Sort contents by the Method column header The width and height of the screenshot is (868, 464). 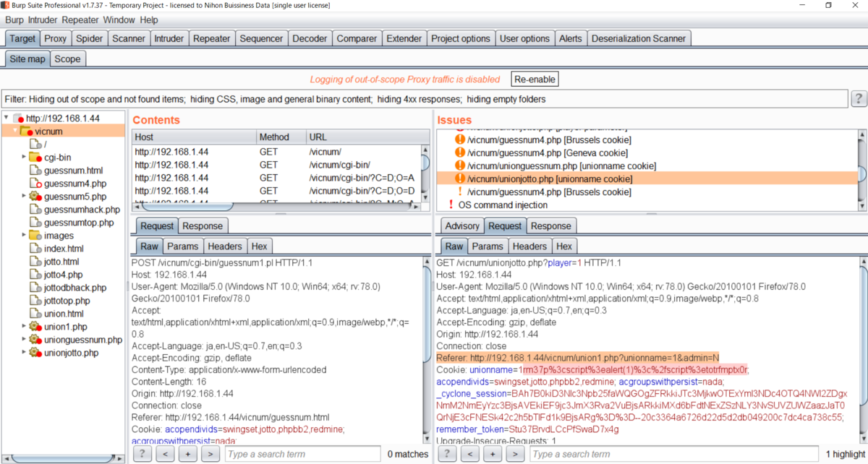click(281, 137)
